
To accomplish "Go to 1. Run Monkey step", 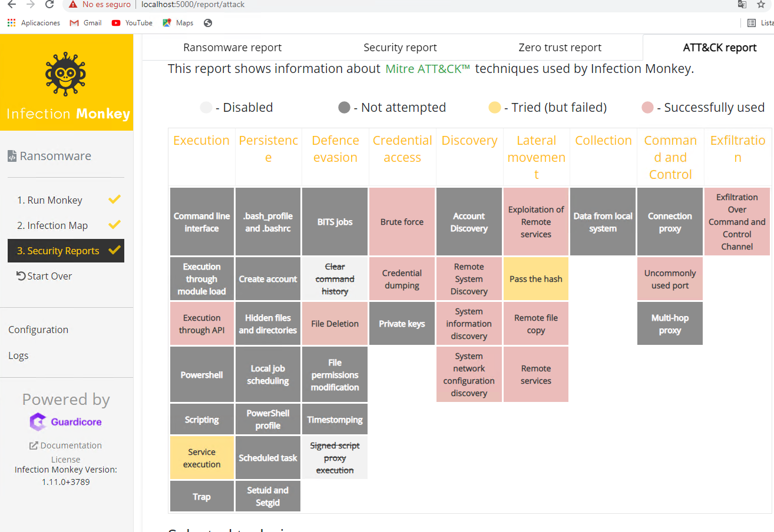I will (49, 200).
